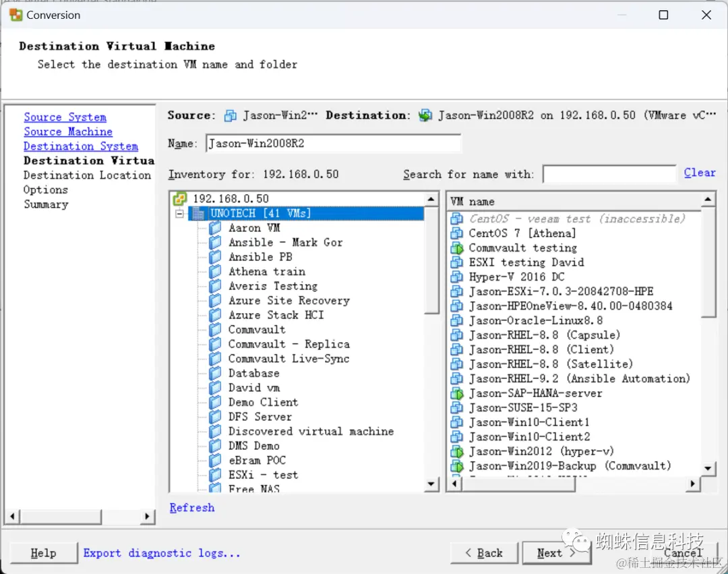Click the Jason-SUSE-15-SP3 VM icon

pos(457,408)
